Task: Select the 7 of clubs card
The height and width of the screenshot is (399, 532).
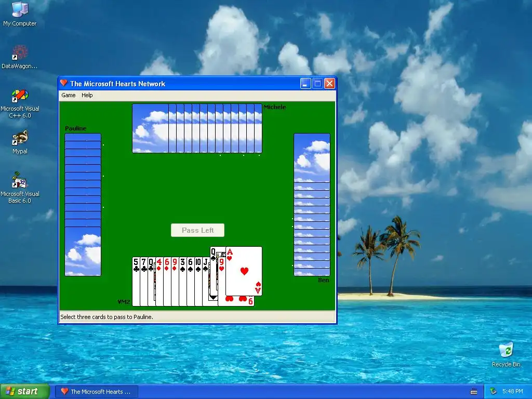Action: 144,282
